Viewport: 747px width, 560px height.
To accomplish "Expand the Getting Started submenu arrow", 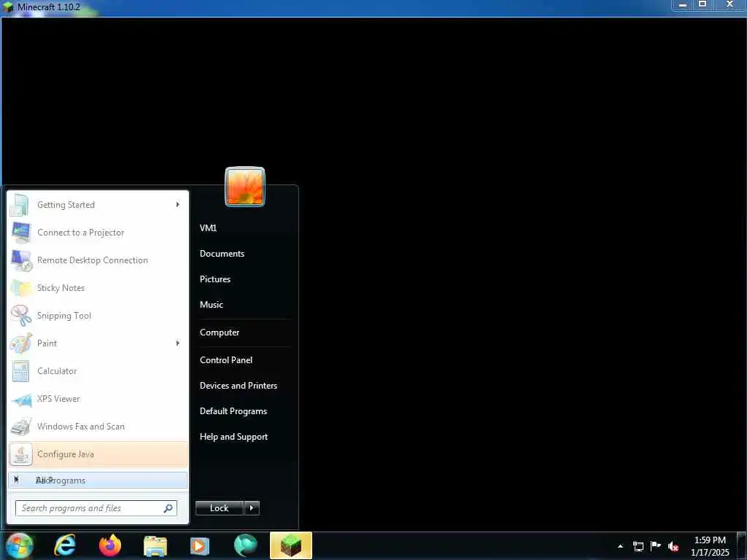I will (x=178, y=205).
